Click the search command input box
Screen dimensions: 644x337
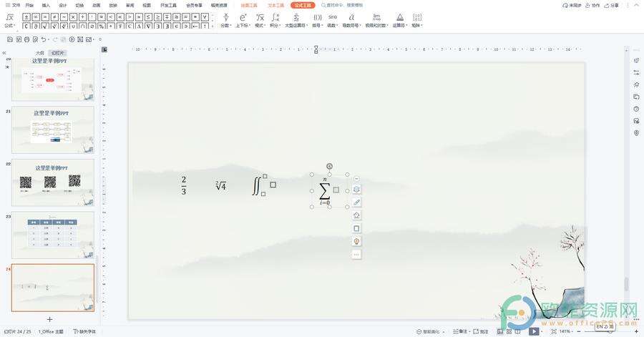tap(343, 5)
